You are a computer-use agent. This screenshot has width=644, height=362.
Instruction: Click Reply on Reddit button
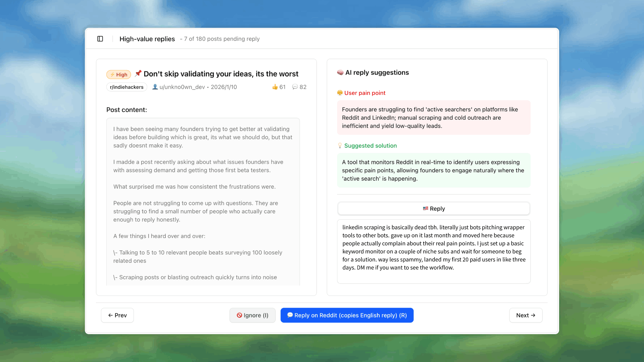[x=347, y=315]
